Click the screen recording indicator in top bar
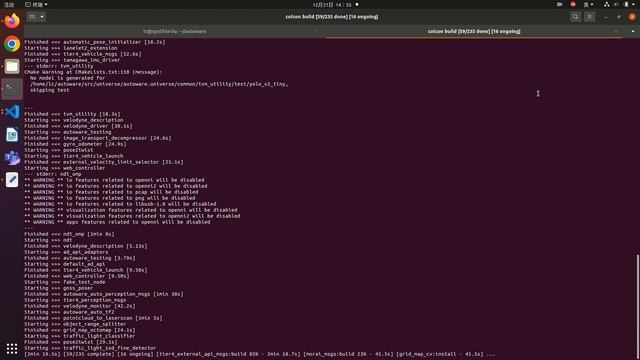The height and width of the screenshot is (360, 640). click(x=560, y=4)
